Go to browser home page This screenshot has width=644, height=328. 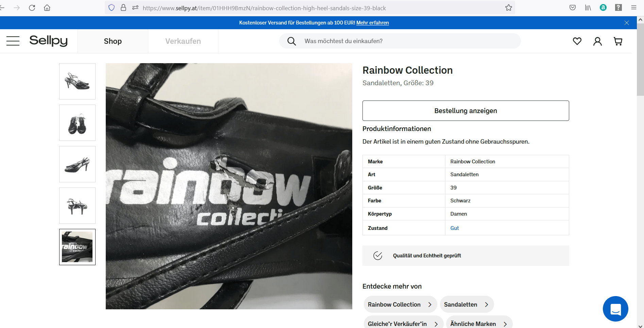[x=47, y=8]
